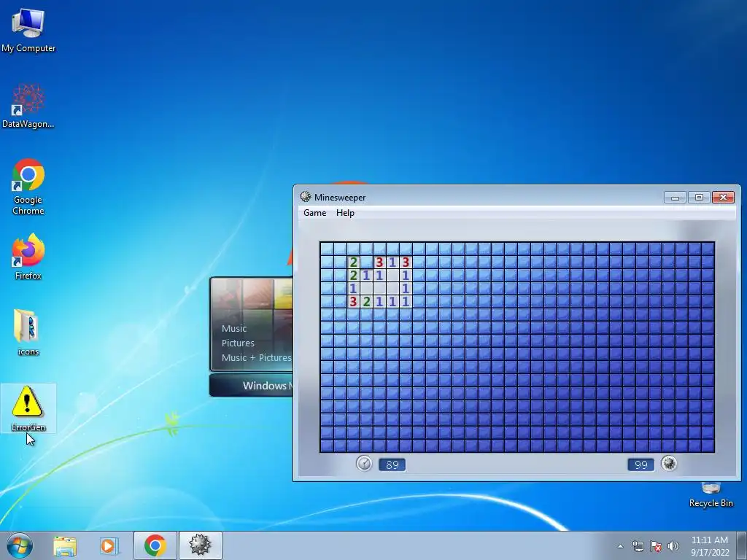Viewport: 747px width, 560px height.
Task: Select the Firefox desktop shortcut
Action: click(x=28, y=256)
